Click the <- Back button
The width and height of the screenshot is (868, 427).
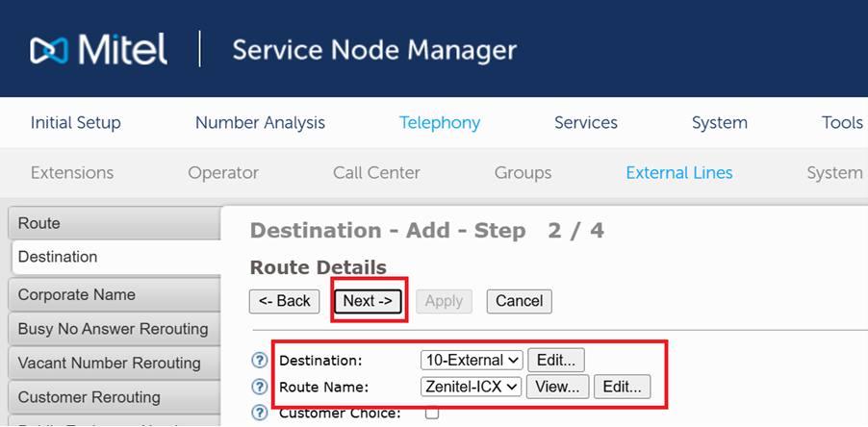[x=285, y=301]
